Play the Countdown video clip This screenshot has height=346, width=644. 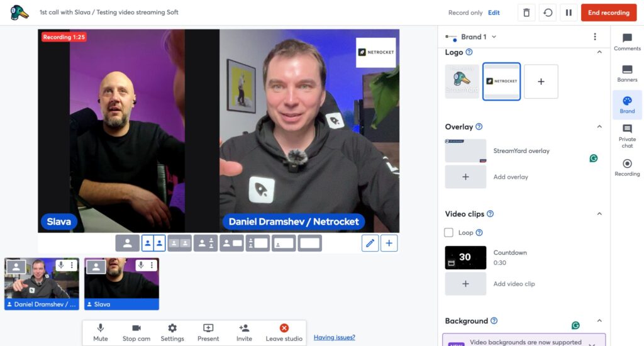465,258
